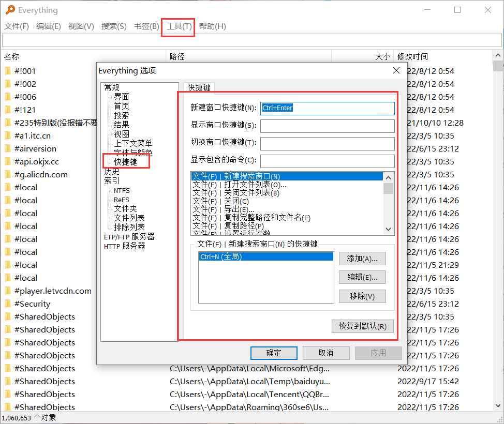The image size is (504, 424).
Task: Select 文件夹 in the options tree
Action: [125, 208]
